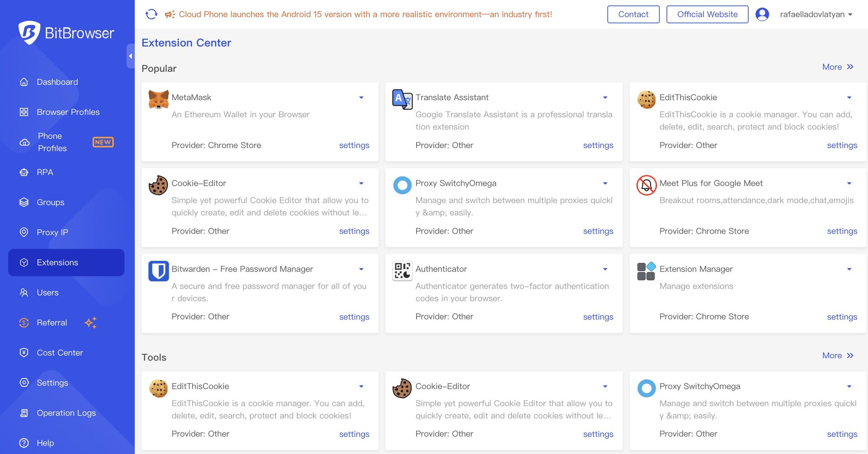The width and height of the screenshot is (868, 454).
Task: Click the Contact button
Action: 633,14
